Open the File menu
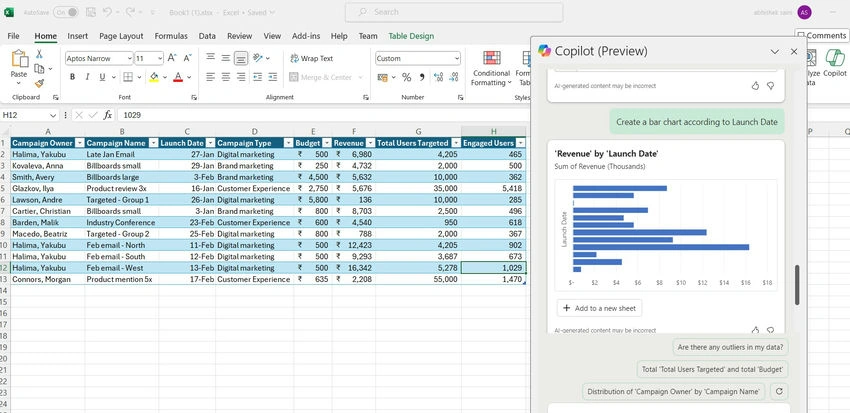Image resolution: width=850 pixels, height=413 pixels. click(14, 36)
